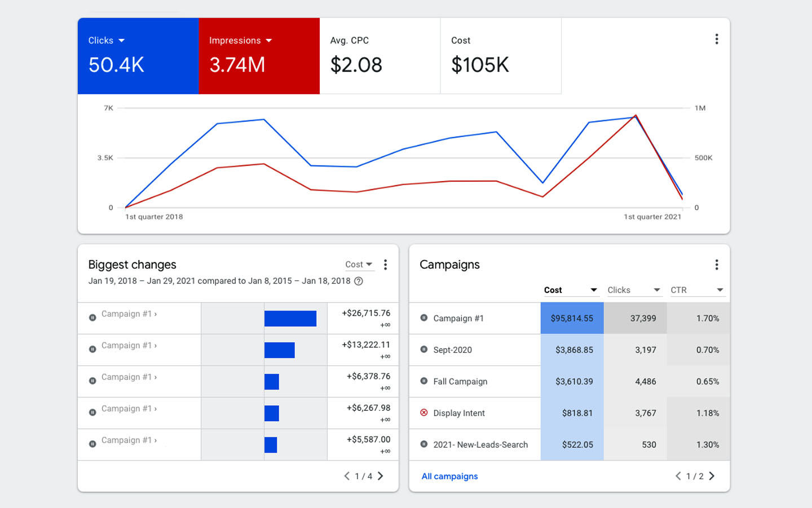This screenshot has height=508, width=812.
Task: Open overview card three-dot menu at top right
Action: pyautogui.click(x=717, y=39)
